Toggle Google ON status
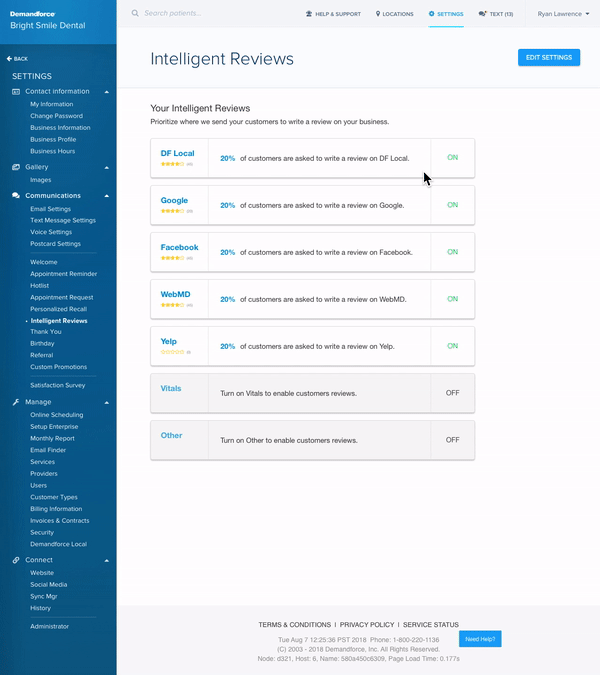 tap(452, 205)
